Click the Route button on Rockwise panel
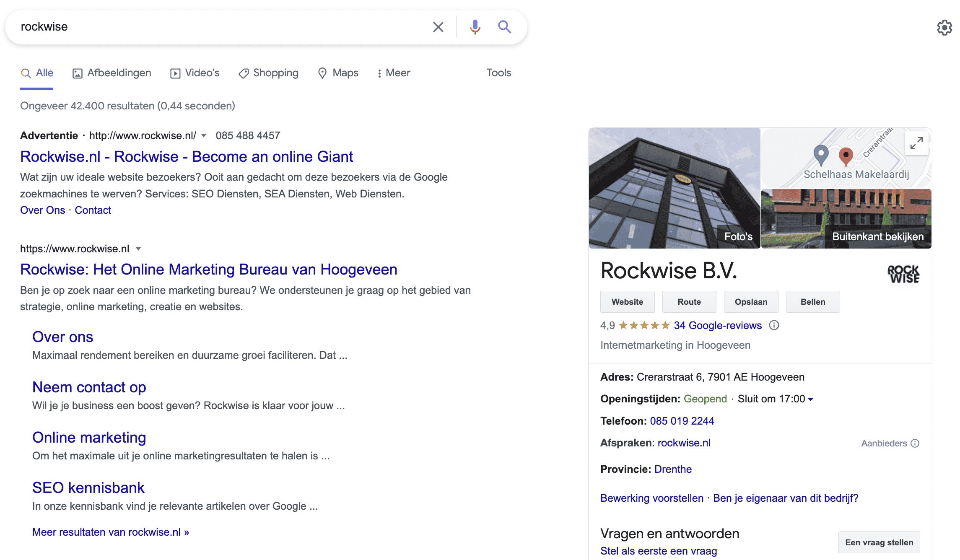 coord(689,301)
